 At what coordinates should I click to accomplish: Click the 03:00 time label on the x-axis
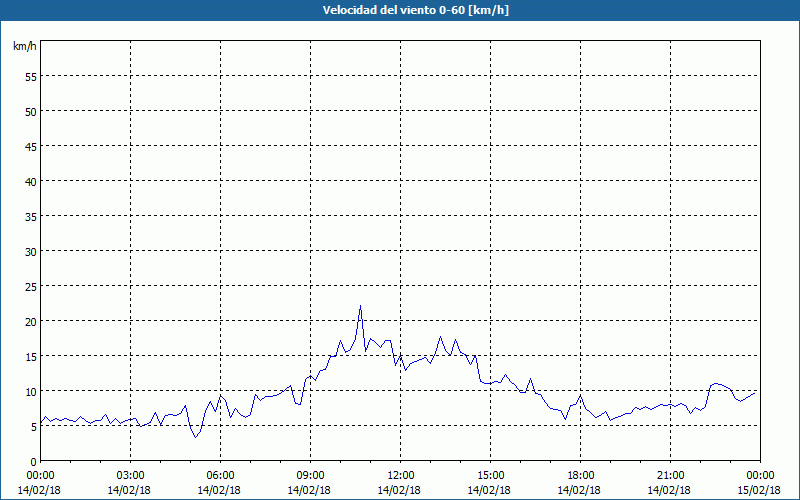click(x=130, y=476)
